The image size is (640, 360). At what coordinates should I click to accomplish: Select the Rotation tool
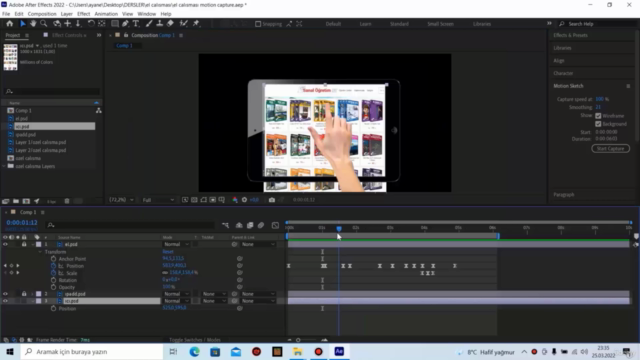(x=91, y=24)
